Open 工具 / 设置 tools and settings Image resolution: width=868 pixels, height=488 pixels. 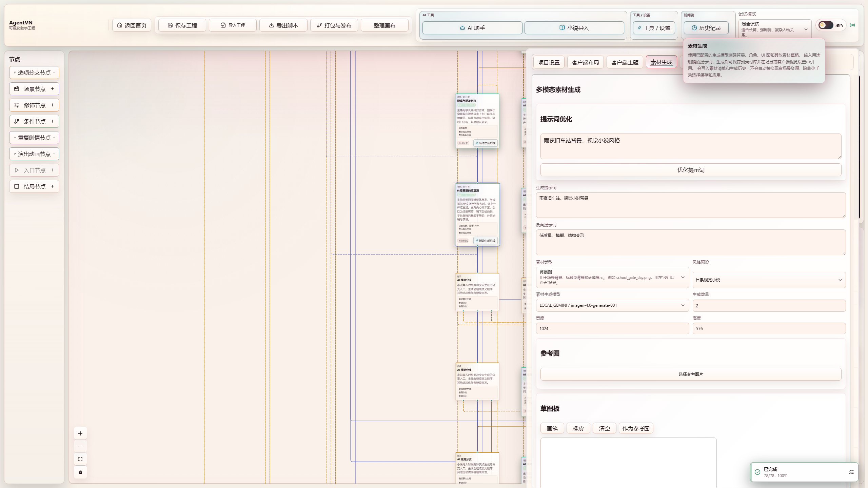click(654, 28)
